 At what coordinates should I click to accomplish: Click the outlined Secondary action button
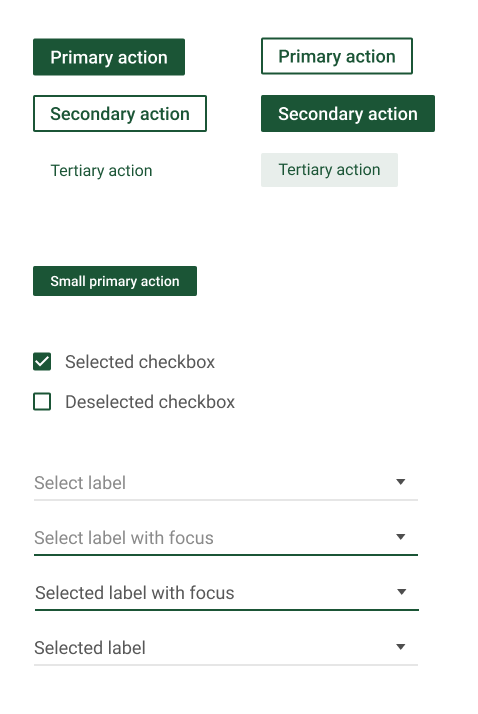click(x=120, y=113)
